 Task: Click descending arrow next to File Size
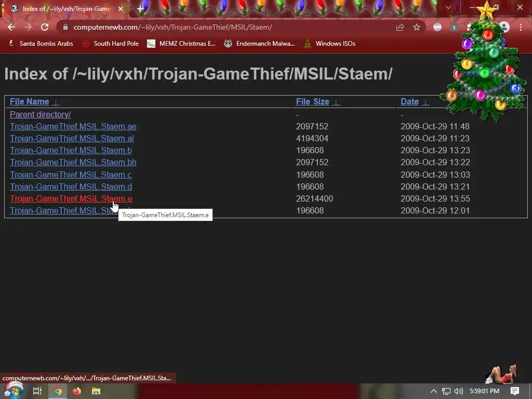click(x=336, y=102)
